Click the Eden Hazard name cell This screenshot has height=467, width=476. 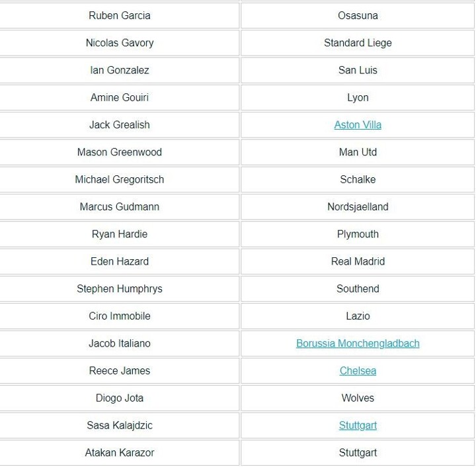tap(120, 262)
